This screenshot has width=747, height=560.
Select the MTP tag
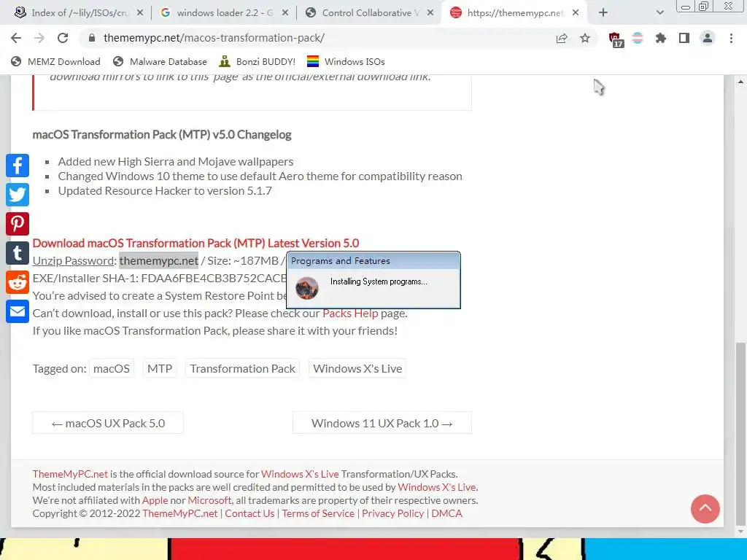(160, 368)
